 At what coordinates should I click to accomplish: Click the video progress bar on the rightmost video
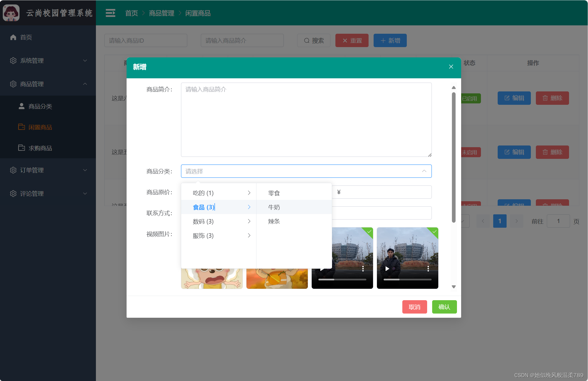407,279
